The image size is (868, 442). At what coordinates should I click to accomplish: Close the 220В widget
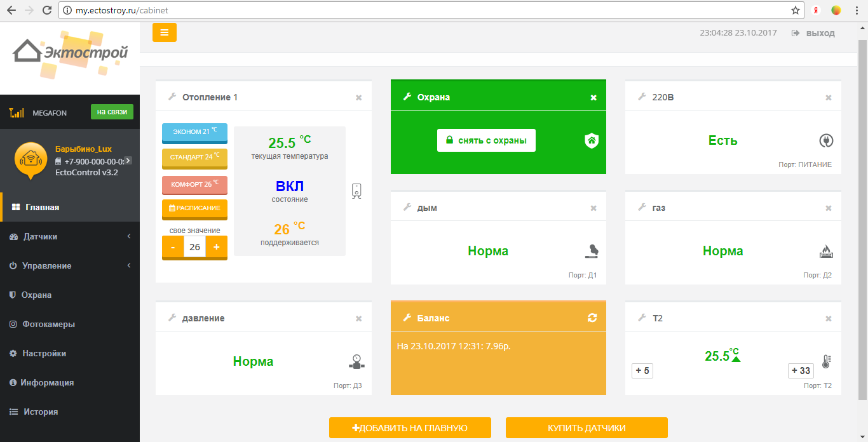coord(828,98)
